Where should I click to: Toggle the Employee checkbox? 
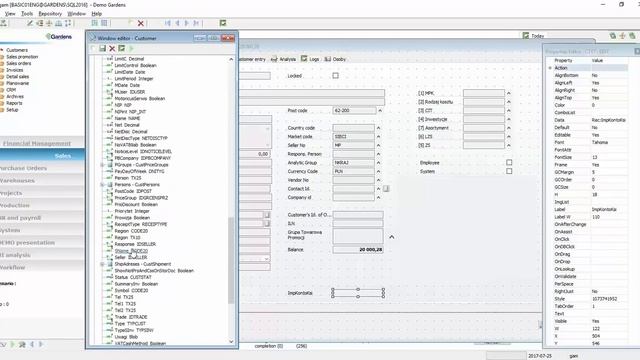pyautogui.click(x=509, y=162)
